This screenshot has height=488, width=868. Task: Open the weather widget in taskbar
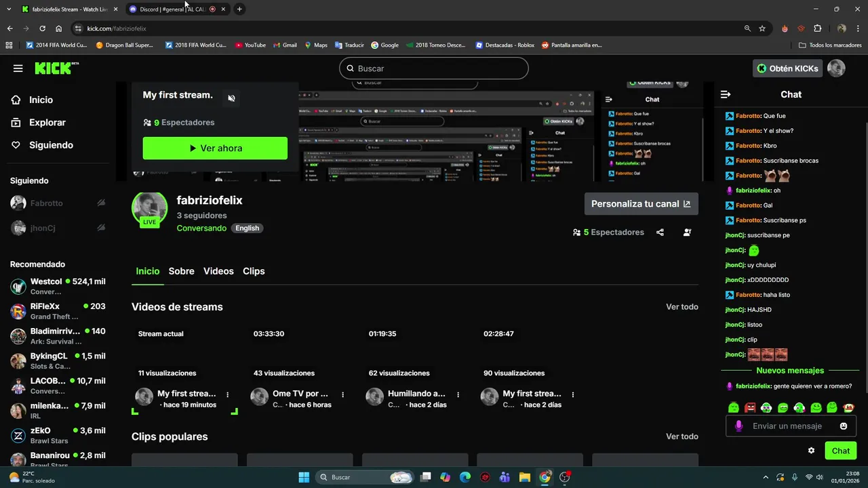click(31, 477)
